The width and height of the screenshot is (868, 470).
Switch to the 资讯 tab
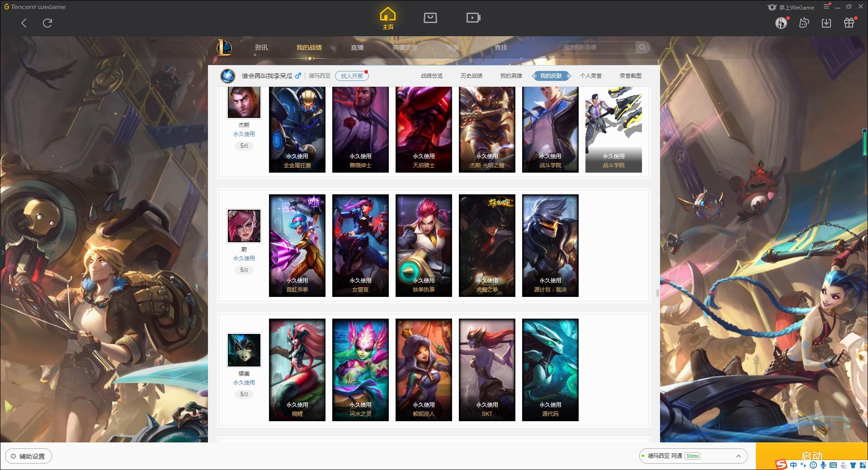[x=261, y=47]
